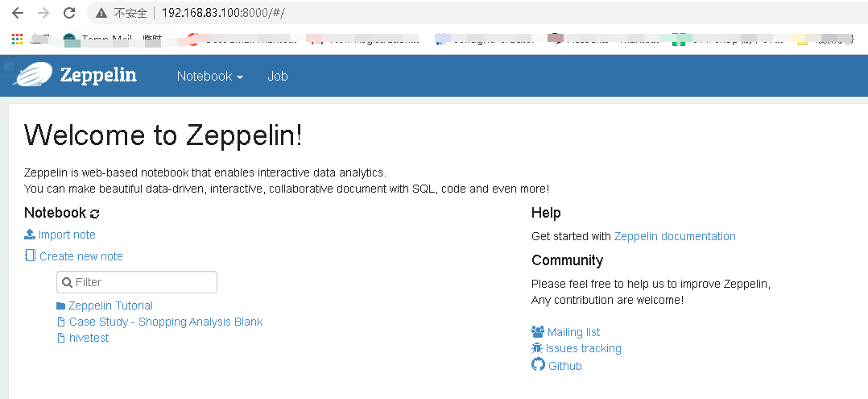The image size is (868, 399).
Task: Open the Issues tracking link
Action: pos(584,348)
